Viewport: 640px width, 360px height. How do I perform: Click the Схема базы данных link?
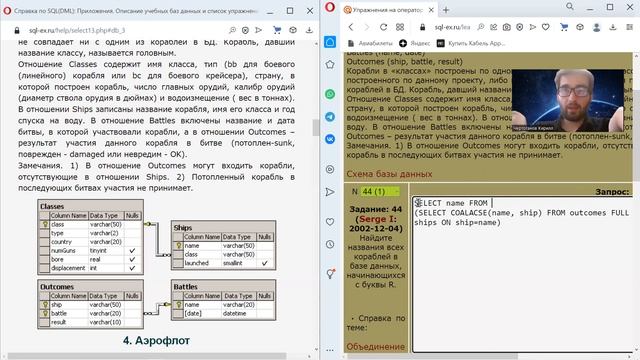pos(389,174)
